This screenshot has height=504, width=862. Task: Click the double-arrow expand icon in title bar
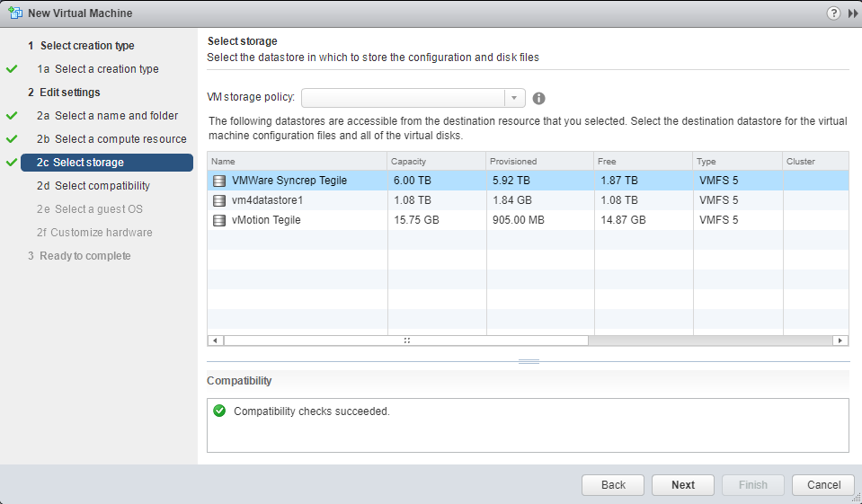[x=853, y=13]
